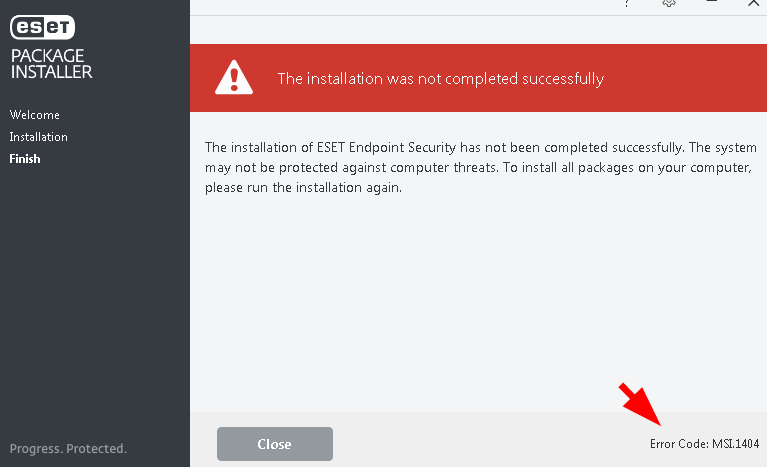Click the gray Close button
Viewport: 767px width, 467px height.
click(275, 444)
